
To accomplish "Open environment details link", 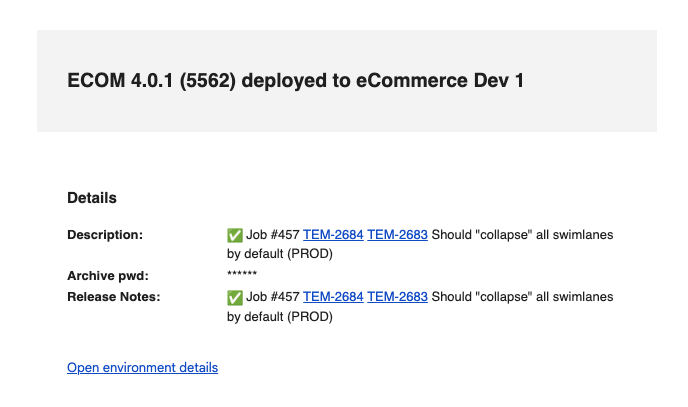I will pos(142,368).
